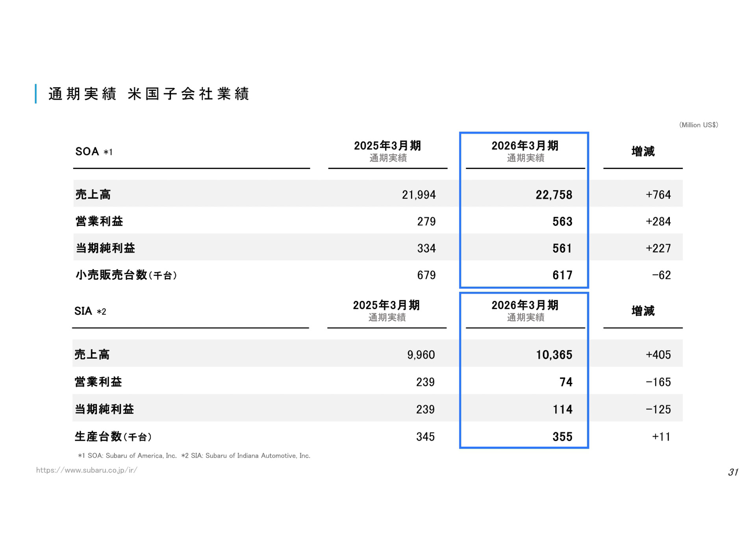
Task: Select the SOA *1 table heading
Action: (94, 152)
